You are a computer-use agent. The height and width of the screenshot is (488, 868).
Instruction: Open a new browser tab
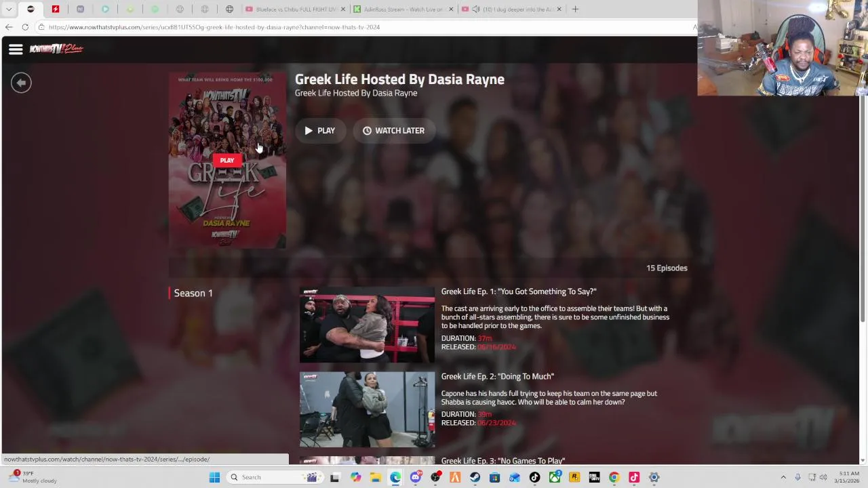click(x=575, y=9)
